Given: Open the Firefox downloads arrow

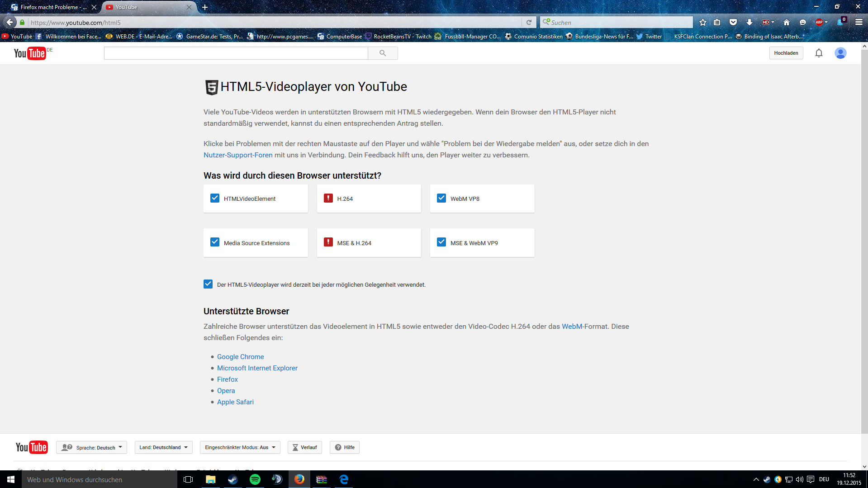Looking at the screenshot, I should tap(749, 22).
